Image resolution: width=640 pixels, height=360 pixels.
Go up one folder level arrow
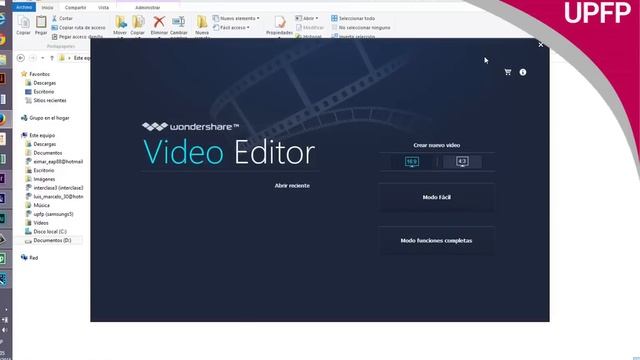click(x=52, y=58)
